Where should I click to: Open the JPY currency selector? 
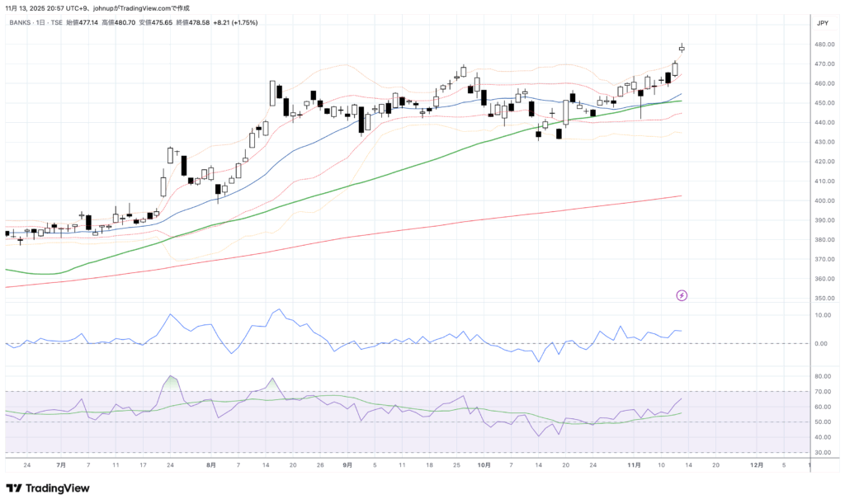click(821, 23)
